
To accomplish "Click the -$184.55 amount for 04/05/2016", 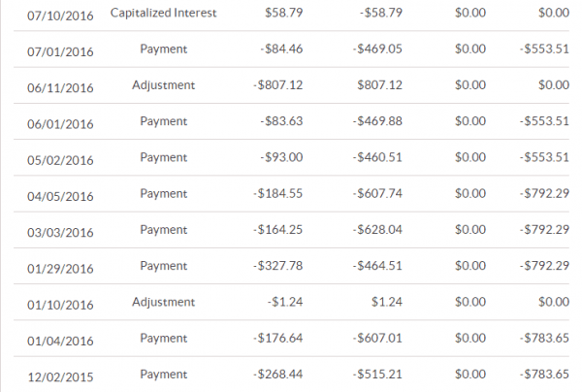I will tap(278, 193).
